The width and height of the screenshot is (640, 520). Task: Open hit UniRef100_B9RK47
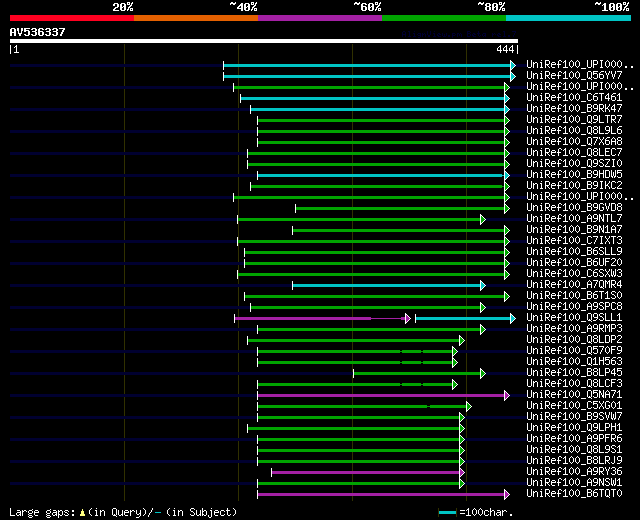point(574,109)
